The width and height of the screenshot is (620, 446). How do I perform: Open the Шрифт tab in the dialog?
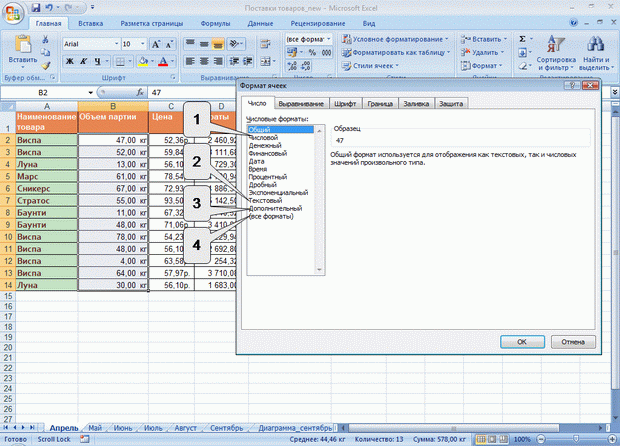click(x=345, y=104)
